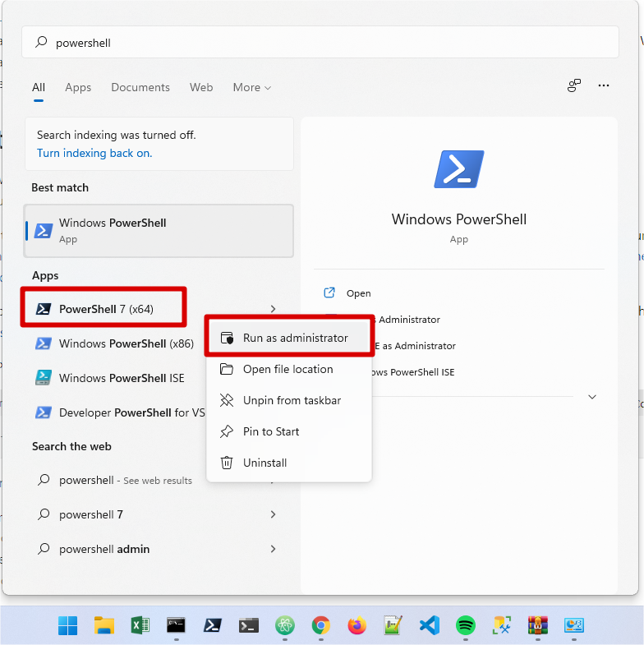Image resolution: width=644 pixels, height=645 pixels.
Task: Click the Windows PowerShell ISE action in preview
Action: [414, 372]
